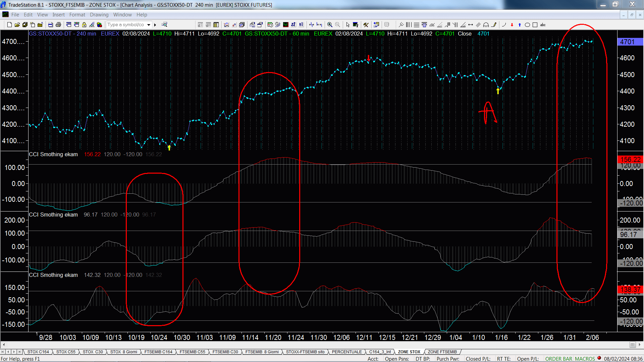The image size is (644, 362).
Task: Click the symbol/command line input field
Action: (x=126, y=24)
